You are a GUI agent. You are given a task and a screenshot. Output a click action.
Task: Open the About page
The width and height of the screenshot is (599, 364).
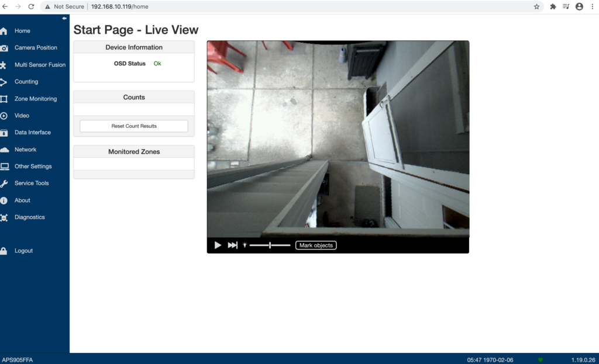click(x=22, y=200)
